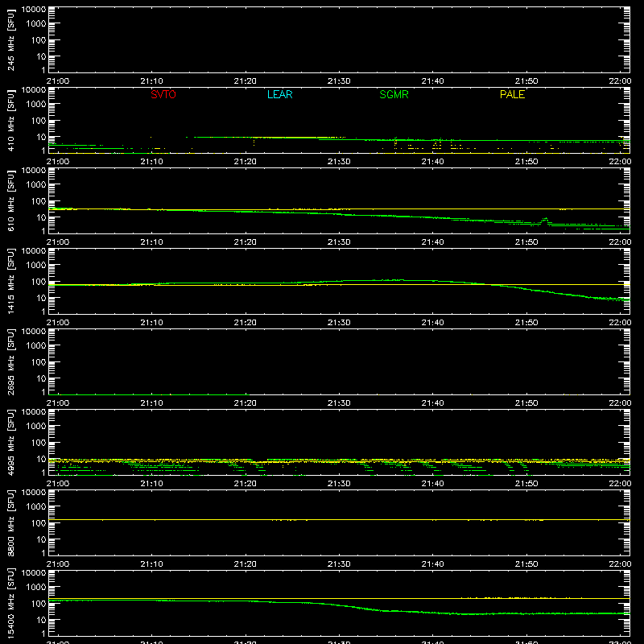Select the 2695 MHz [SFU] axis label
Screen dimensions: 644x644
(x=11, y=361)
